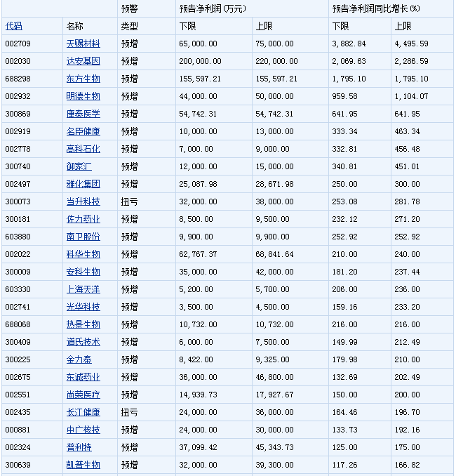Open the 长江健康 stock link

click(x=83, y=412)
